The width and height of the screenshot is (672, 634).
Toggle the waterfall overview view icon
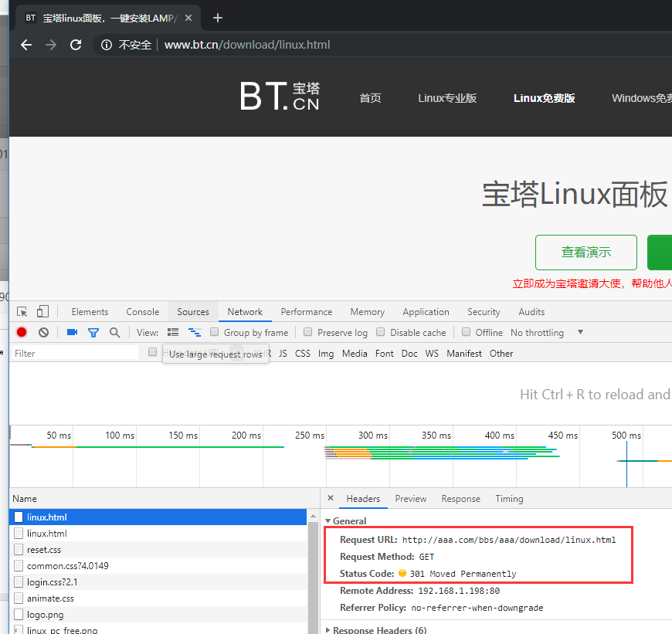tap(195, 332)
